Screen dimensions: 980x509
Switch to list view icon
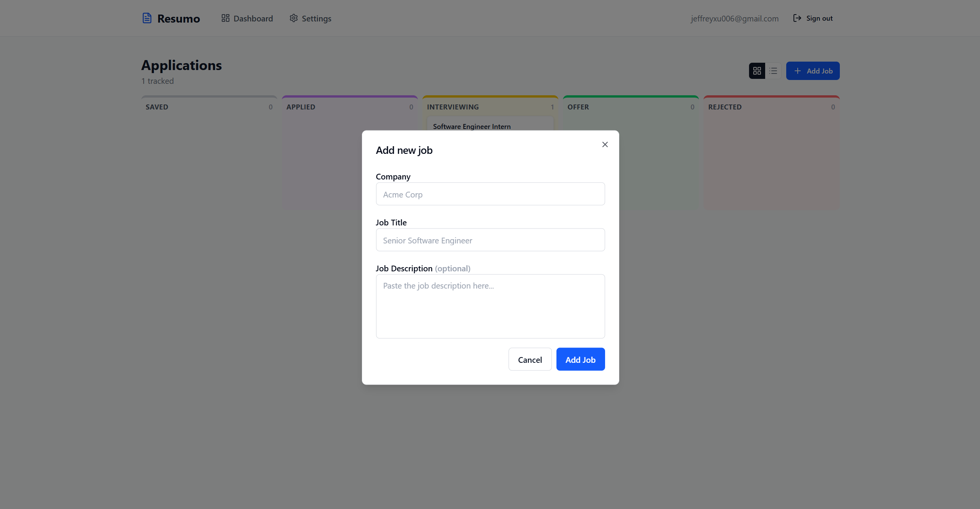[773, 71]
